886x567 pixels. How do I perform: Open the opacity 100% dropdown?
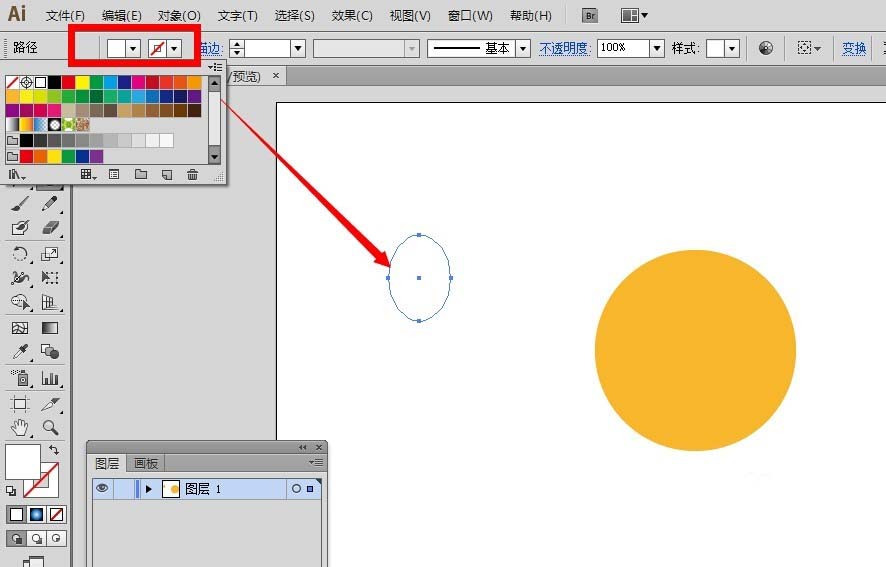point(657,49)
